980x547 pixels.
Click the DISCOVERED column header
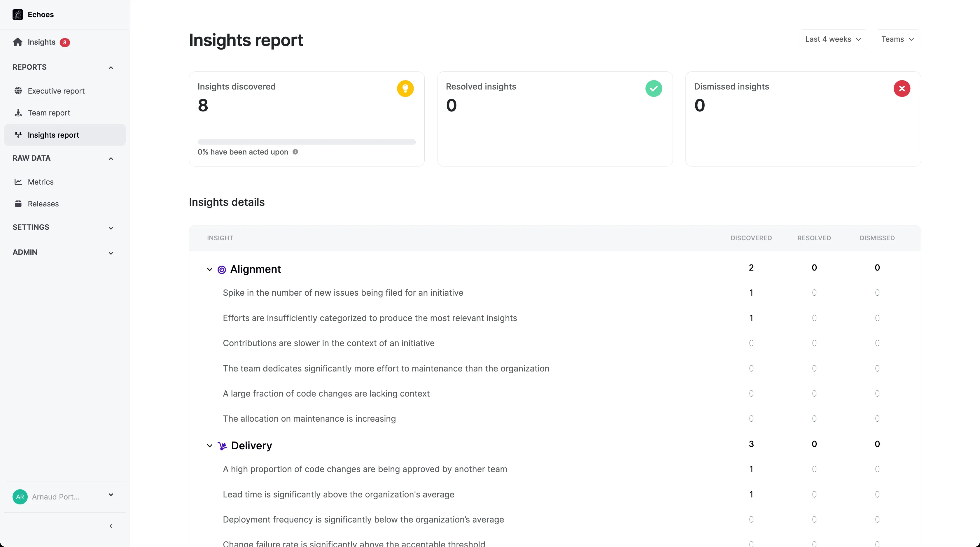(x=751, y=238)
